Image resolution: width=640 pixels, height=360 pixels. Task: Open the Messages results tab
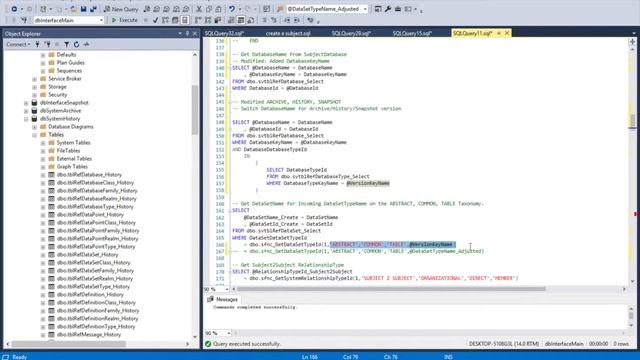click(222, 299)
